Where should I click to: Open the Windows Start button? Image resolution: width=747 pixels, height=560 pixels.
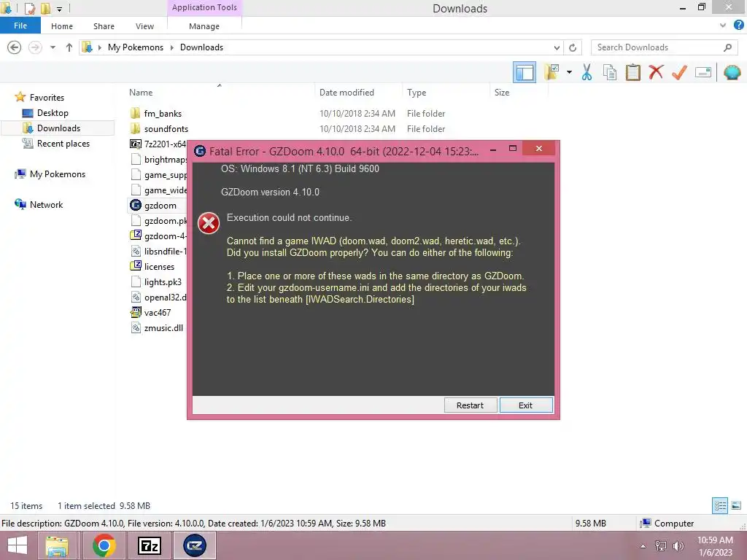18,545
